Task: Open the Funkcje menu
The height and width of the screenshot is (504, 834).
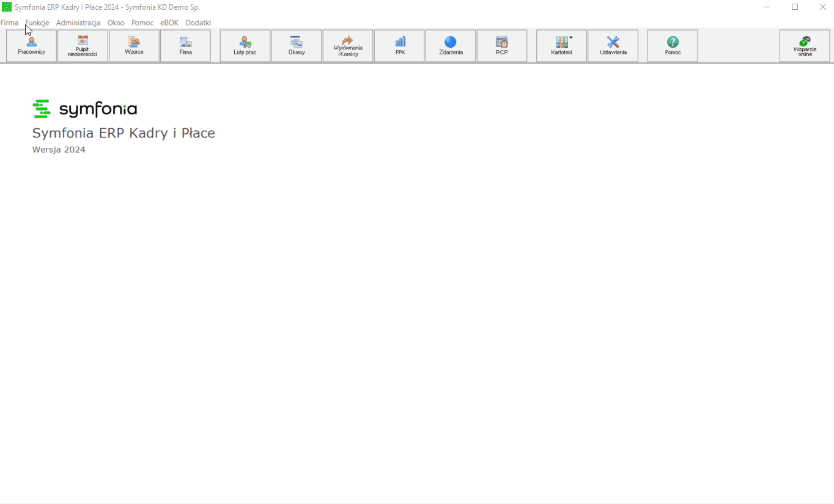Action: [37, 23]
